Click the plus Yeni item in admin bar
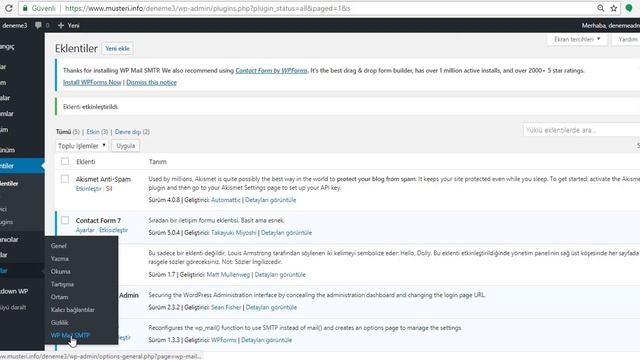Screen dimensions: 640x360 [69, 25]
